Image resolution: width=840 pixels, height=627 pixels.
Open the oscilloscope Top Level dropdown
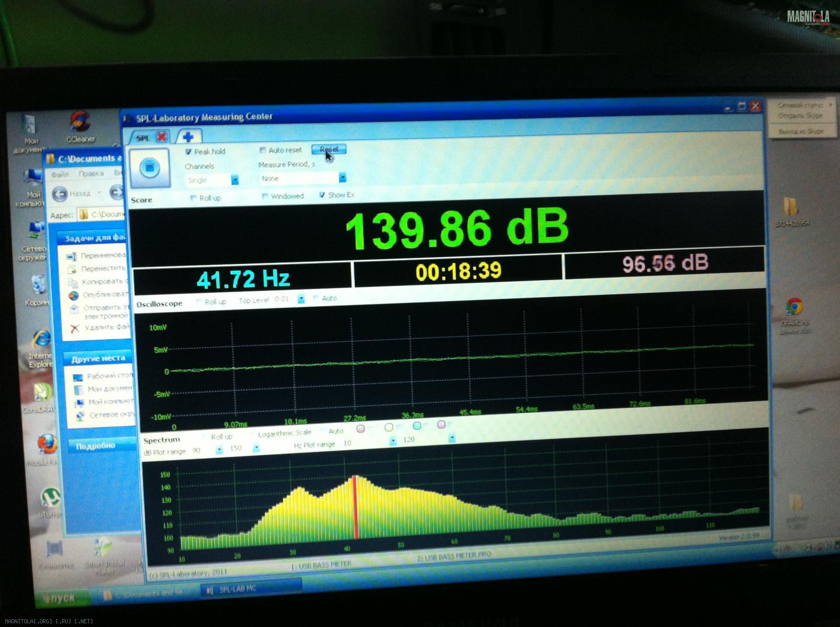pos(301,299)
